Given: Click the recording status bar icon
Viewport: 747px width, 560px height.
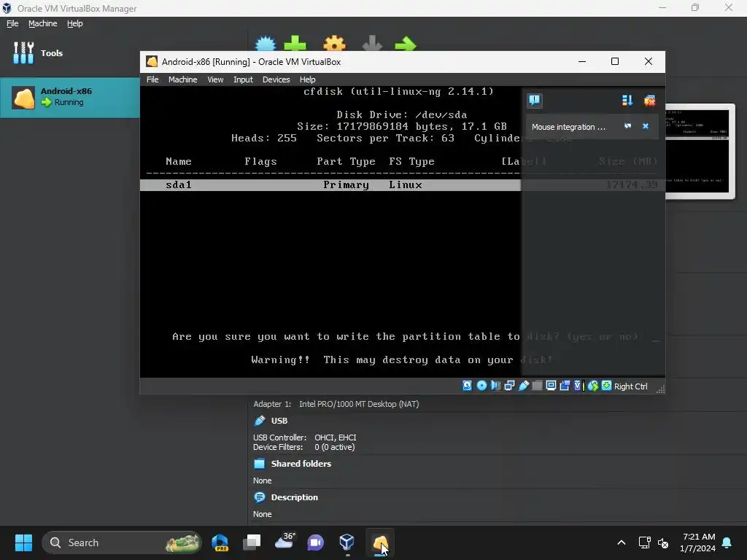Looking at the screenshot, I should tap(565, 386).
